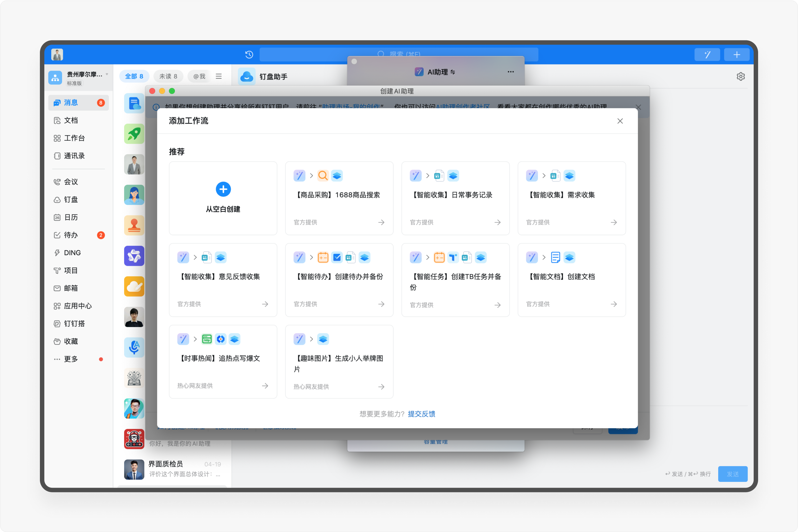Click document icon in 创建文档 card
This screenshot has height=532, width=798.
click(x=555, y=257)
